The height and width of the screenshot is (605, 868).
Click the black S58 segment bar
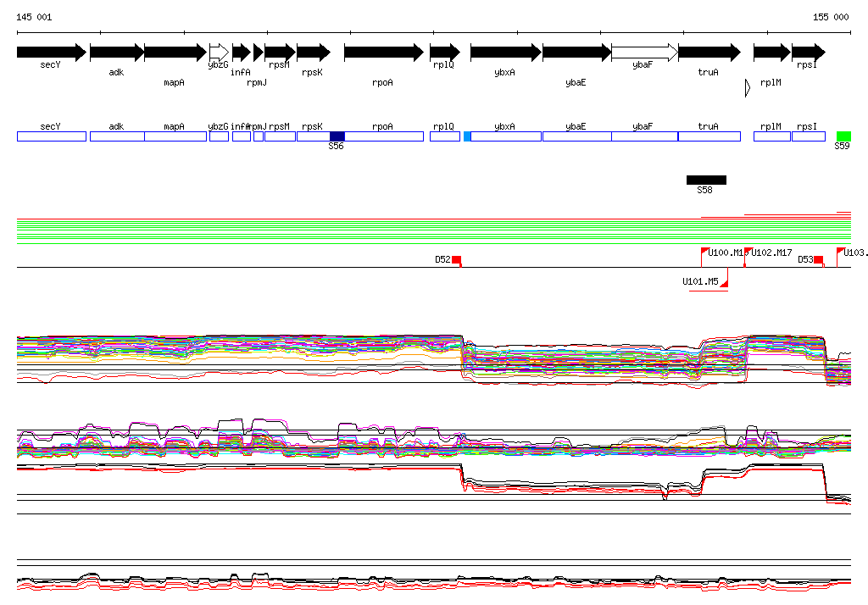(706, 180)
